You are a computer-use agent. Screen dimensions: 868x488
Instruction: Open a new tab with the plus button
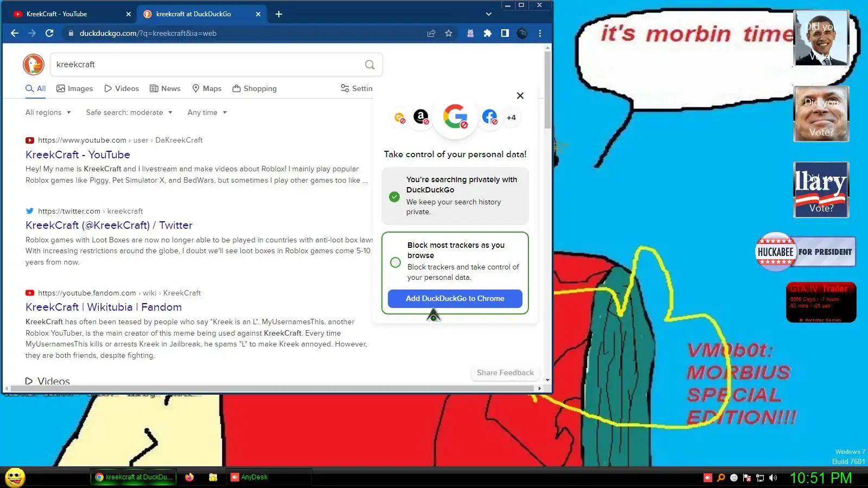(x=279, y=14)
